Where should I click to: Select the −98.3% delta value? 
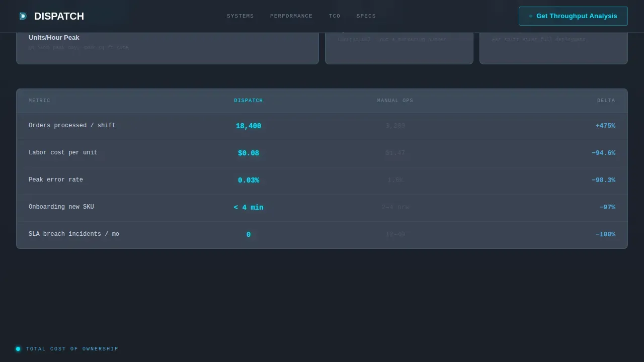pos(603,180)
